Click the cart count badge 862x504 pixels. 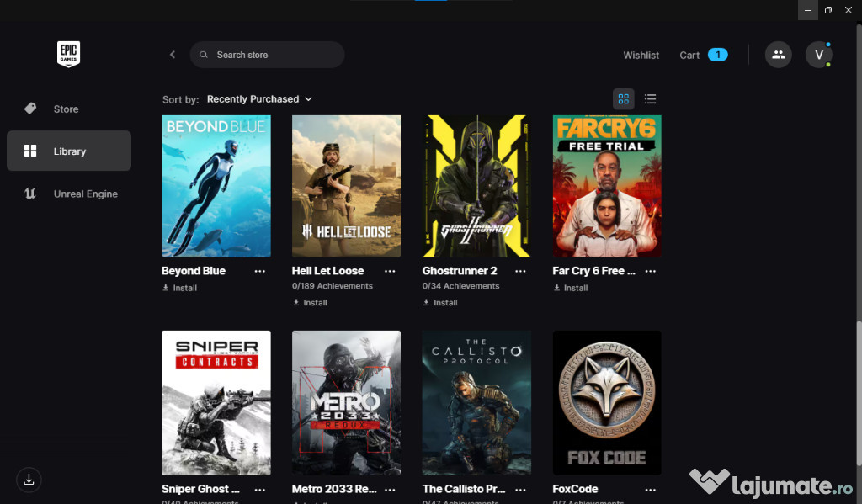pyautogui.click(x=717, y=55)
